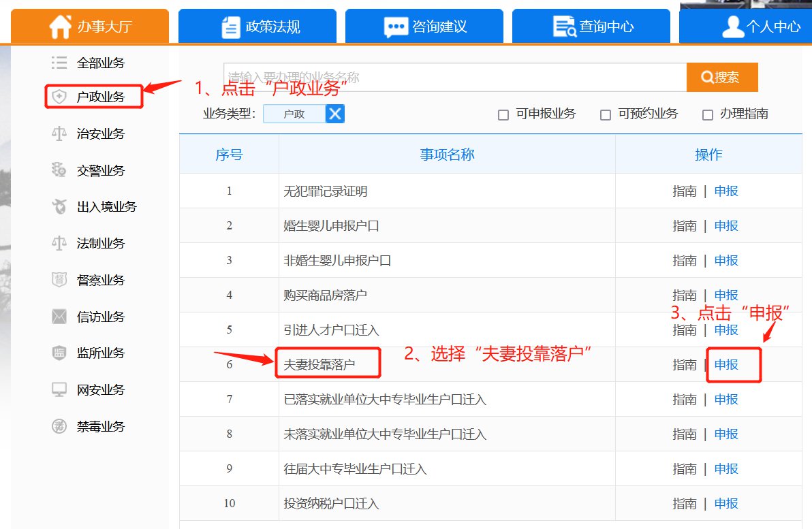Check the 办理指南 checkbox
Viewport: 812px width, 529px height.
point(707,115)
